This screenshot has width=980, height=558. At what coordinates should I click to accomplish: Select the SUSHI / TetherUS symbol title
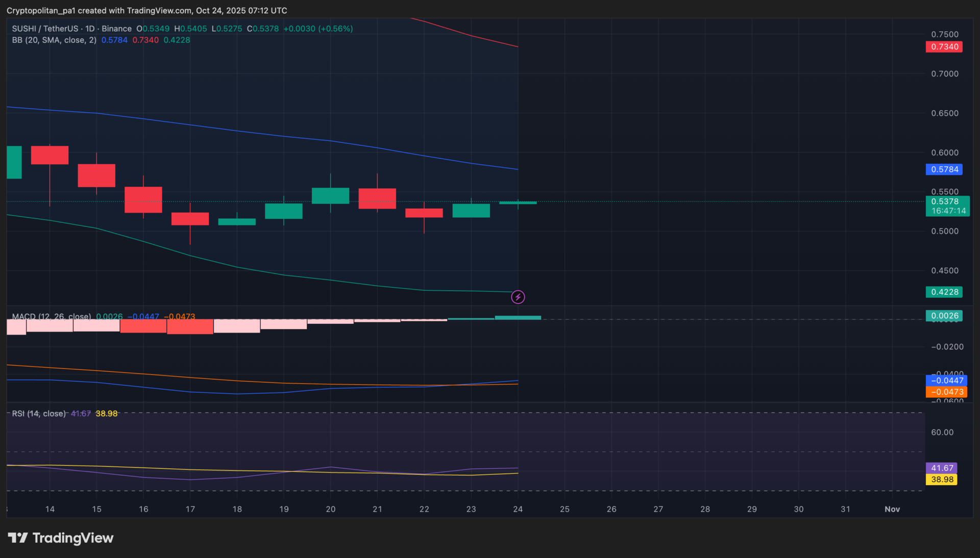[45, 29]
